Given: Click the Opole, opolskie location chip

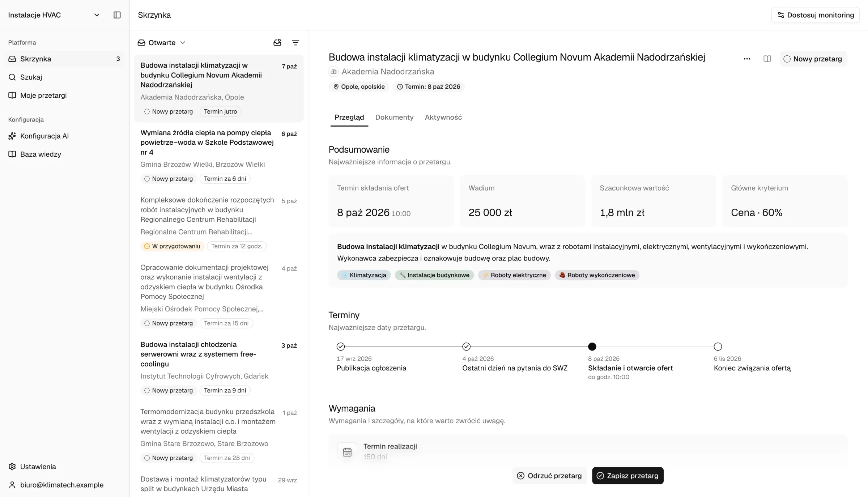Looking at the screenshot, I should click(x=359, y=87).
